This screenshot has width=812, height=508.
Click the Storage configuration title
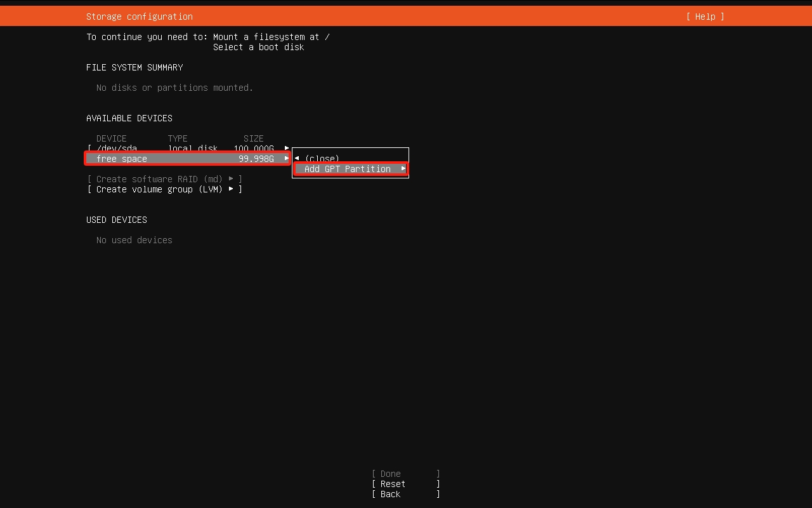click(140, 17)
